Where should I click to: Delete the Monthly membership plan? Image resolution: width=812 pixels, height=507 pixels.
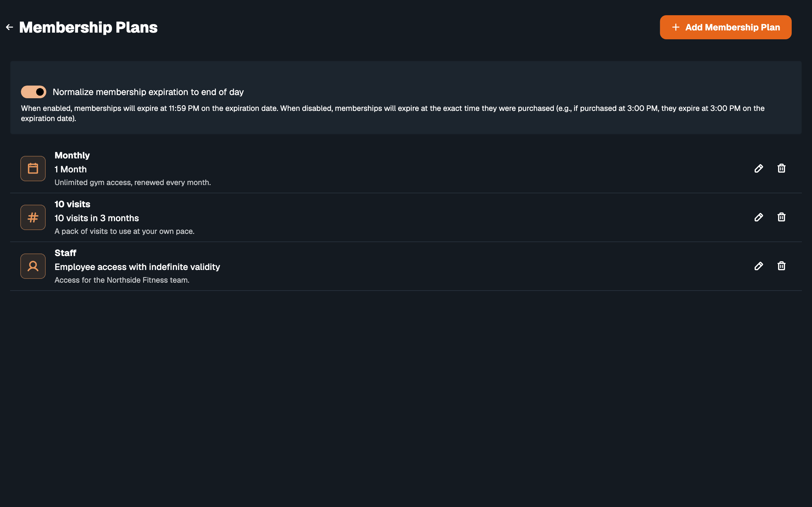pos(782,168)
